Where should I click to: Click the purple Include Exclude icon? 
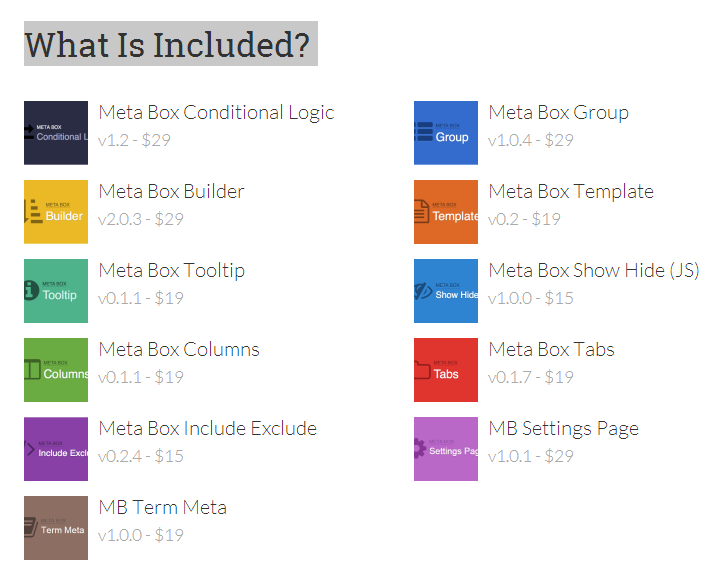[56, 449]
